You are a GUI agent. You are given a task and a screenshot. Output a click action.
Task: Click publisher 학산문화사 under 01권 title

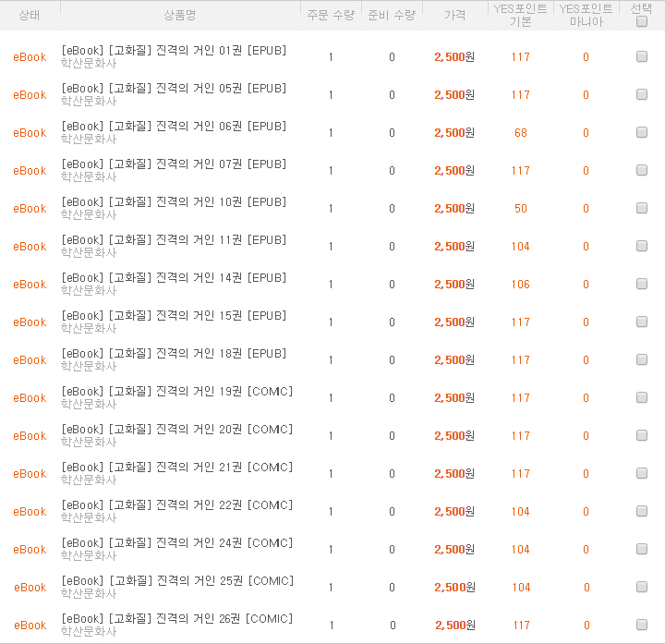(89, 63)
